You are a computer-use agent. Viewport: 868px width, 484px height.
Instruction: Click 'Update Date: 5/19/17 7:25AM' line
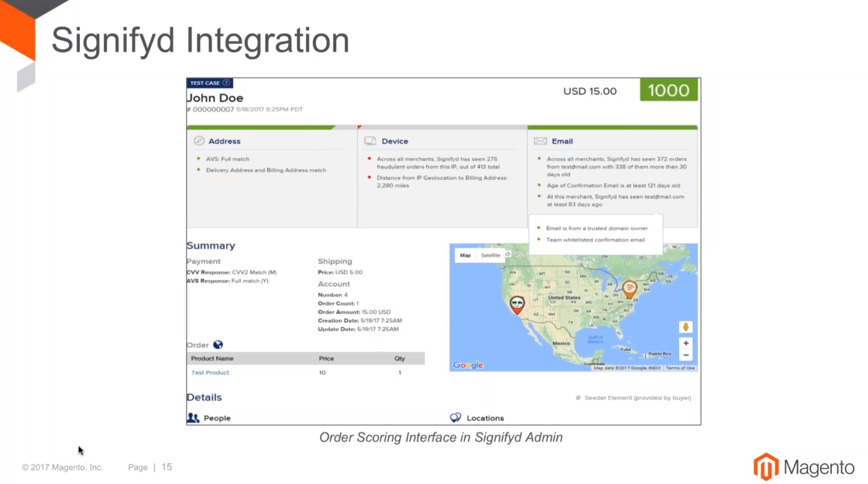pyautogui.click(x=358, y=329)
